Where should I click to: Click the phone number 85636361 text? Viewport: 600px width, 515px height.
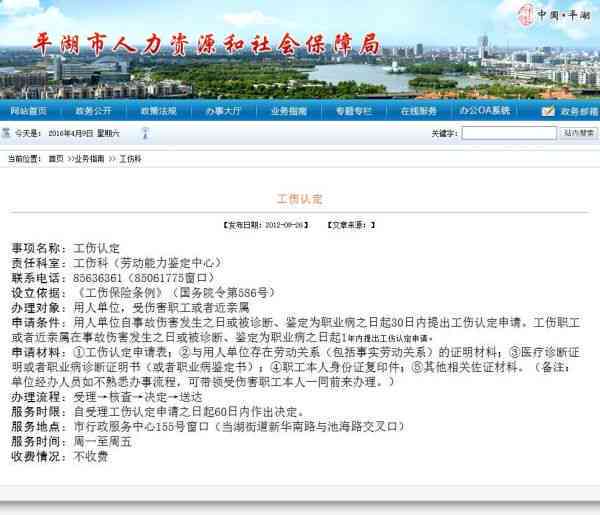point(98,278)
